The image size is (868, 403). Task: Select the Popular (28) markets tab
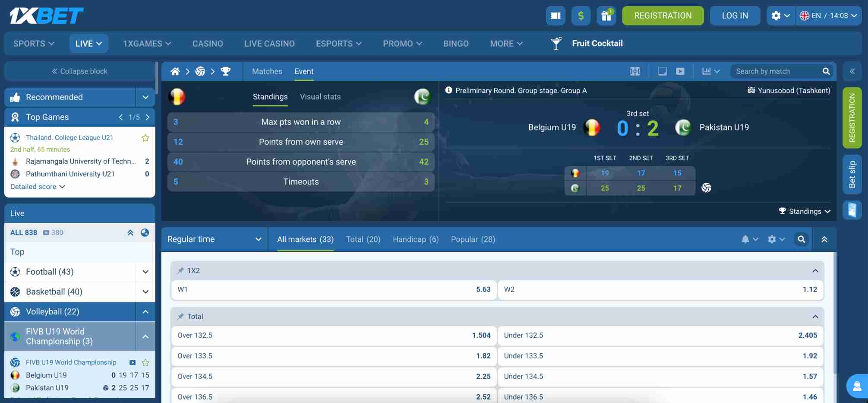pos(473,239)
